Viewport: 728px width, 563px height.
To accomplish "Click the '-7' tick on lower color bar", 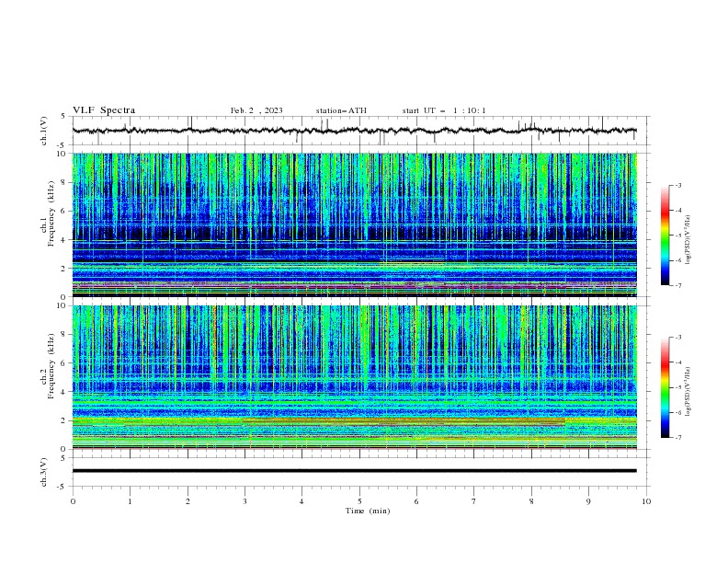I will [x=677, y=438].
